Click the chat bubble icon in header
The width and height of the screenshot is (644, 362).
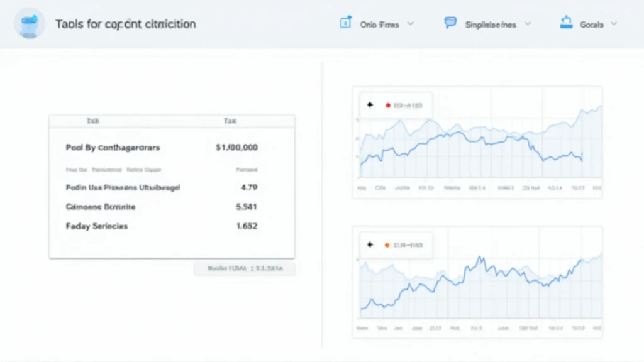[450, 23]
